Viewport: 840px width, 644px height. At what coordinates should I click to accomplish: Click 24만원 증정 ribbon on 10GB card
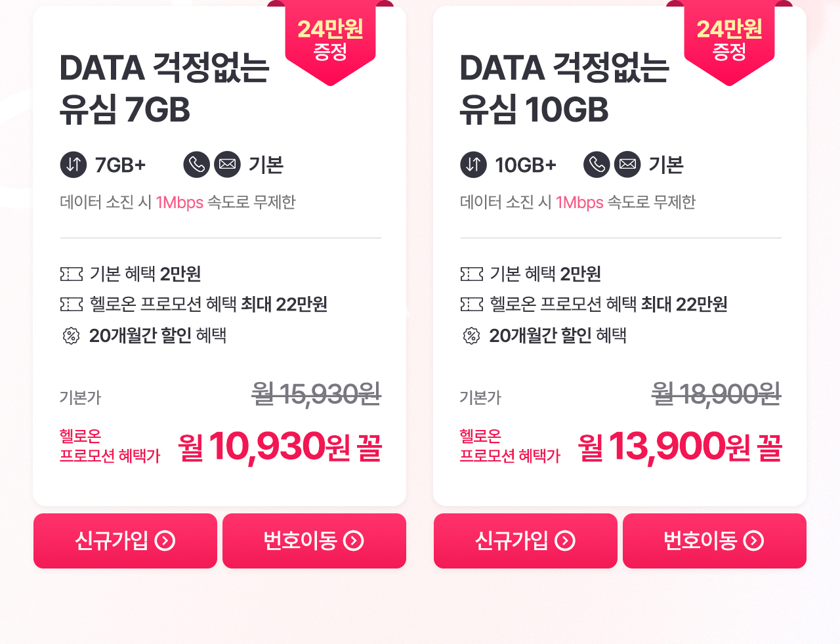click(729, 41)
